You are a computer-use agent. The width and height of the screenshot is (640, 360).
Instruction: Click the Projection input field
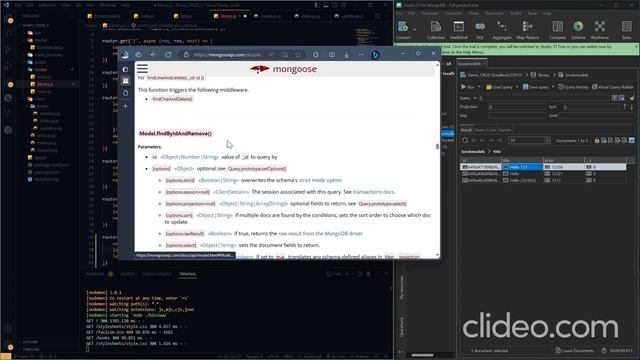coord(517,107)
